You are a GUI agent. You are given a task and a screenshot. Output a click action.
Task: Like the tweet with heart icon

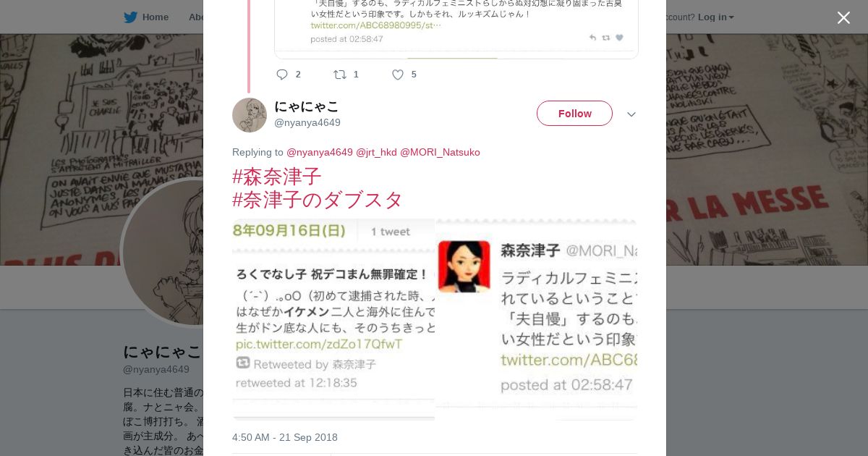398,75
